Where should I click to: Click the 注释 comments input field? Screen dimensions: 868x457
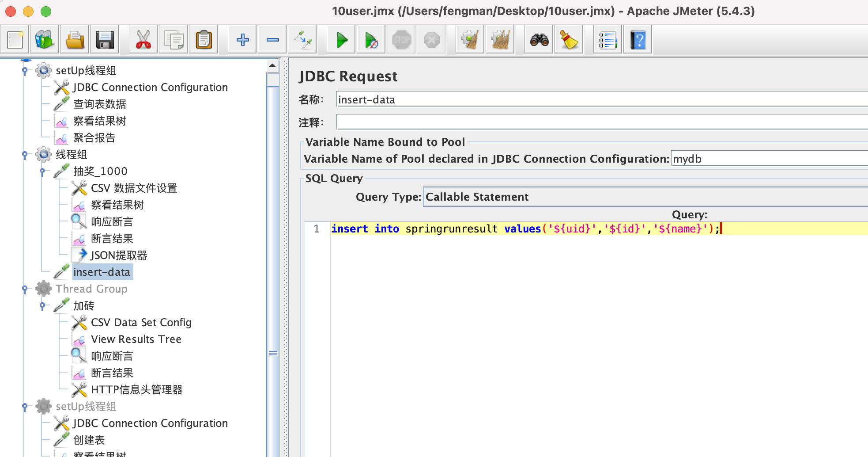click(602, 122)
